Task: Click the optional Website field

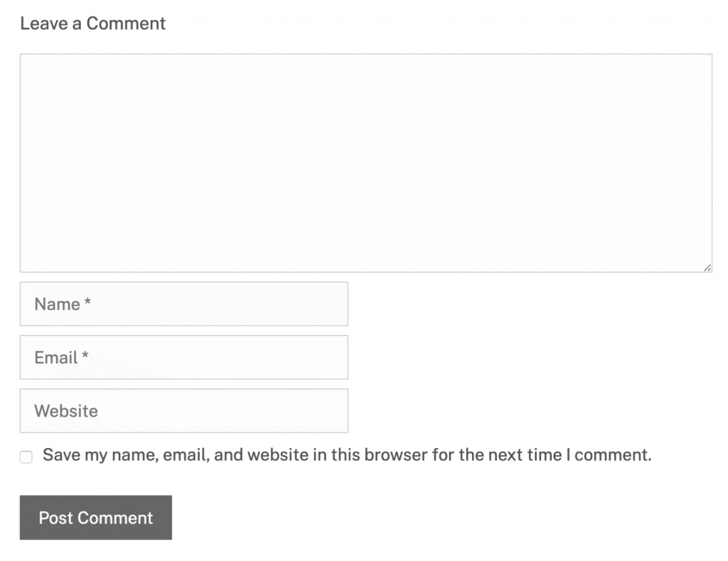Action: point(183,410)
